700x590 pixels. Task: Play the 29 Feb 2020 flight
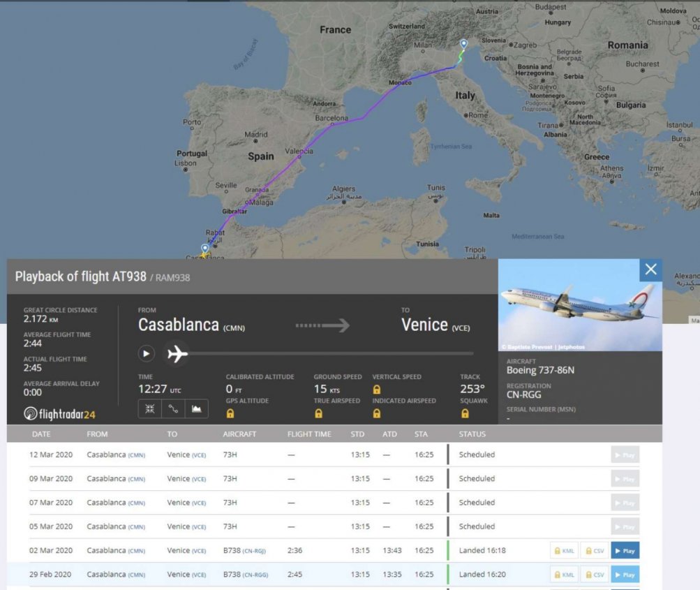coord(625,575)
